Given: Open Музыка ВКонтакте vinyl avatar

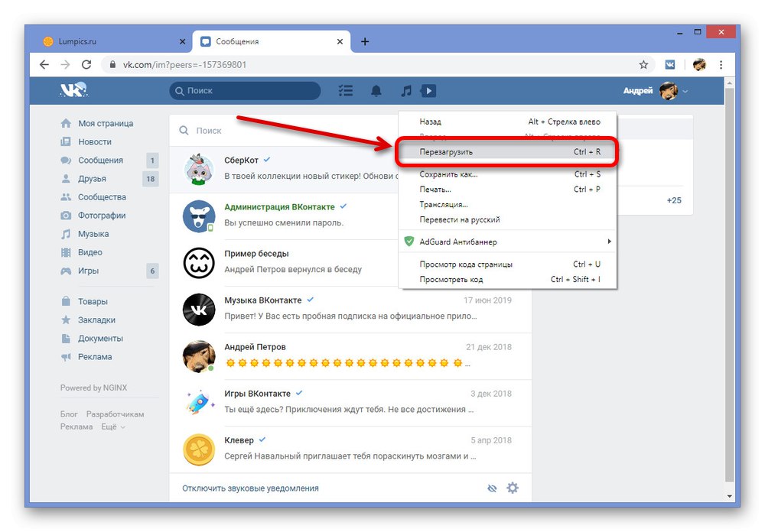Looking at the screenshot, I should pos(199,310).
